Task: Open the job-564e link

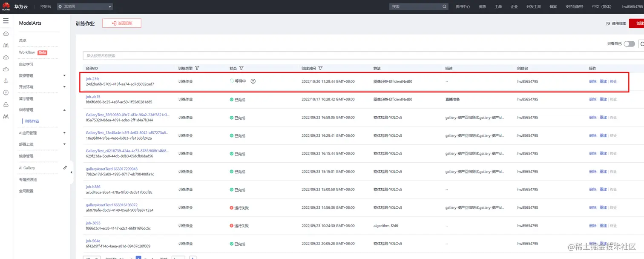Action: tap(93, 241)
